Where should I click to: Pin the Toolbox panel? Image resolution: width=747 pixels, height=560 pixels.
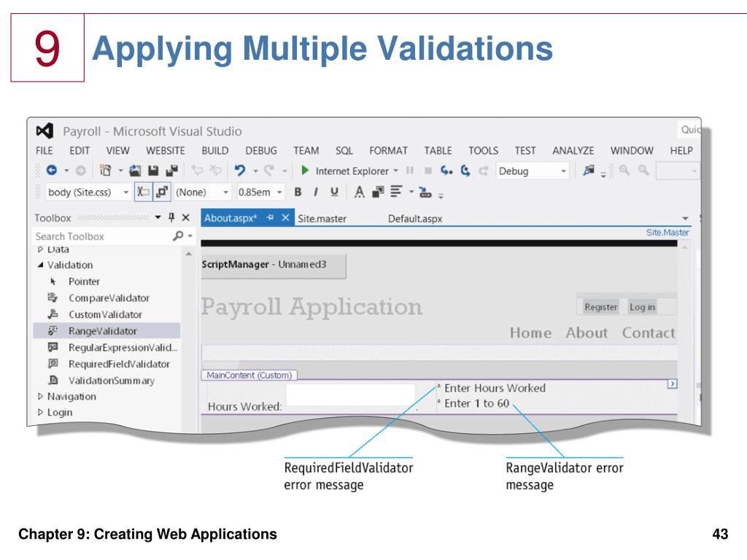pyautogui.click(x=171, y=217)
